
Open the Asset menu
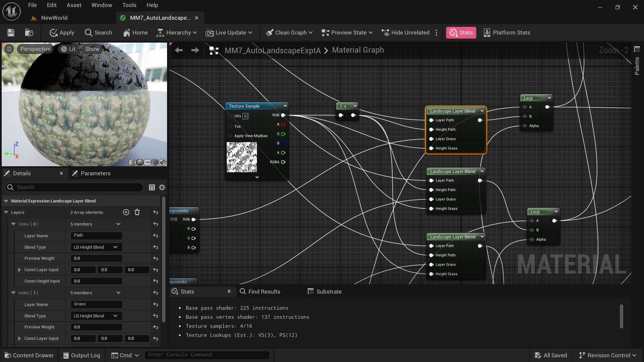(x=74, y=5)
